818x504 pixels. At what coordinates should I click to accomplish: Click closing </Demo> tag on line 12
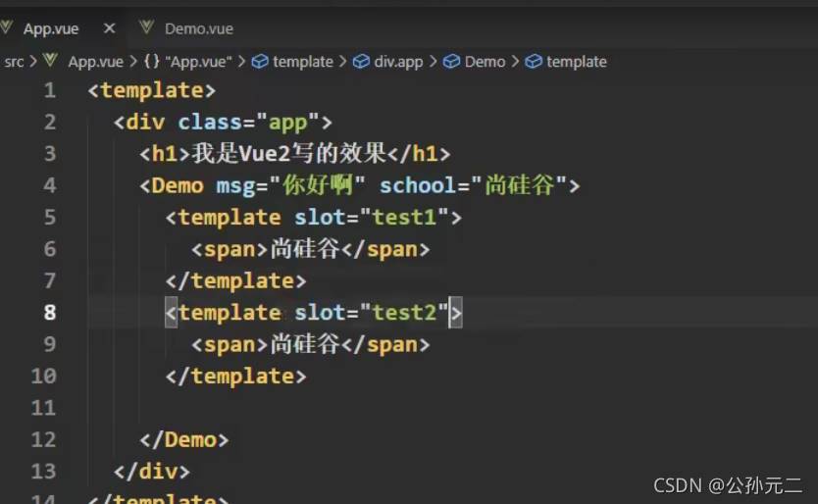point(184,439)
